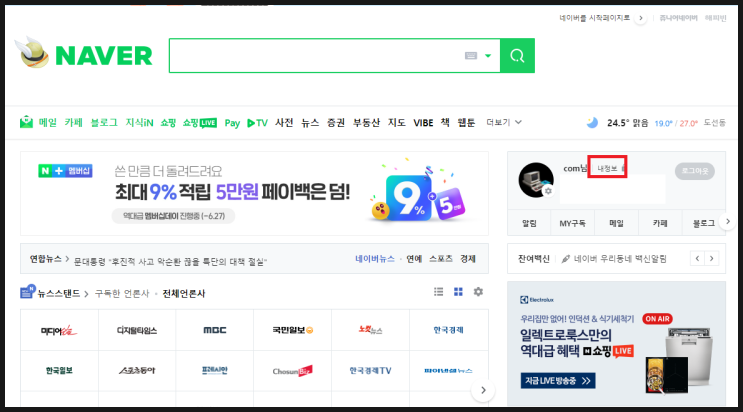Open newsstand settings gear icon
743x412 pixels.
click(478, 292)
